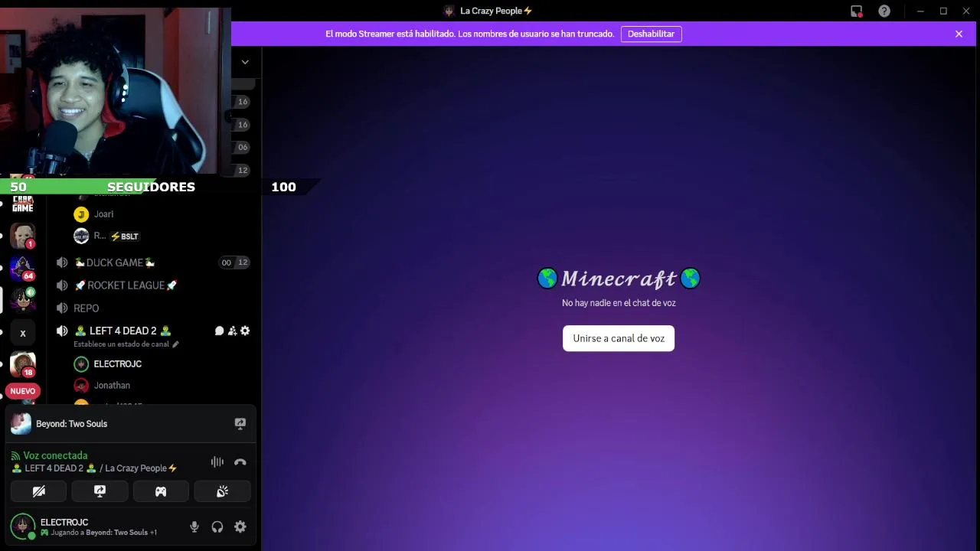Deafen audio with headphones icon

217,527
